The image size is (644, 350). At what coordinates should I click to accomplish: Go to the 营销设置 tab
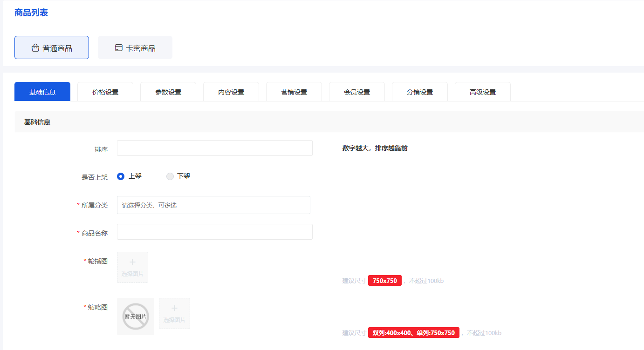click(294, 92)
